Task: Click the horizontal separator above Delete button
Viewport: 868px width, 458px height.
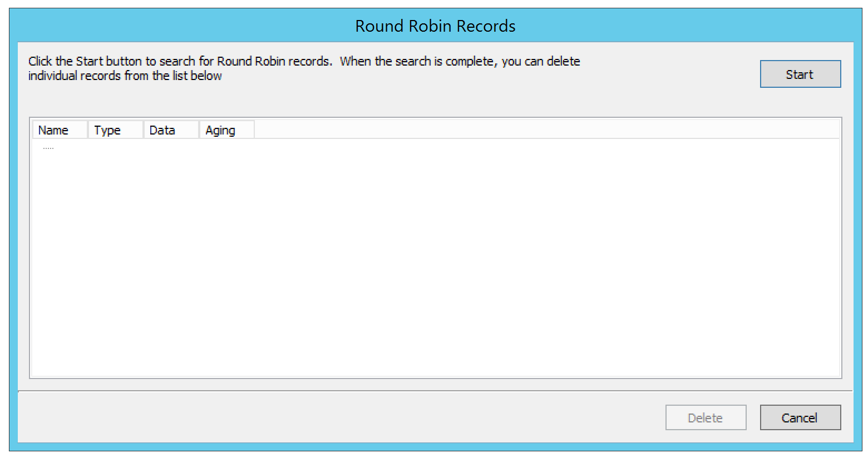Action: tap(435, 391)
